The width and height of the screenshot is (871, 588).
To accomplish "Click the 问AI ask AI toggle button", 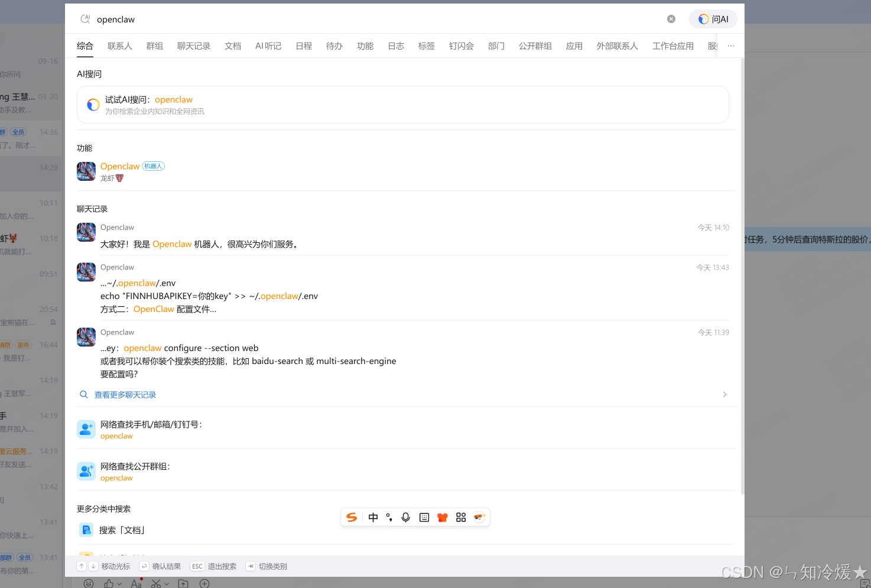I will 713,18.
